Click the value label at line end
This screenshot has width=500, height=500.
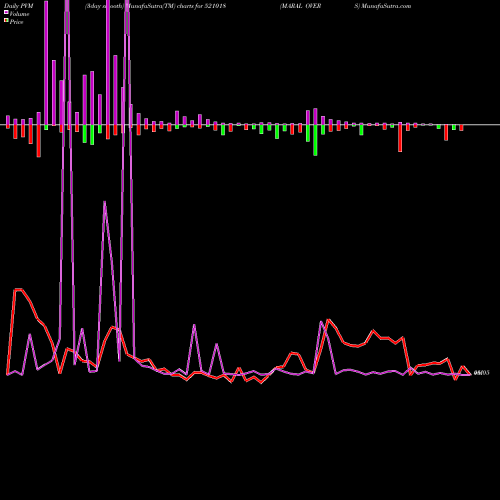coord(481,373)
